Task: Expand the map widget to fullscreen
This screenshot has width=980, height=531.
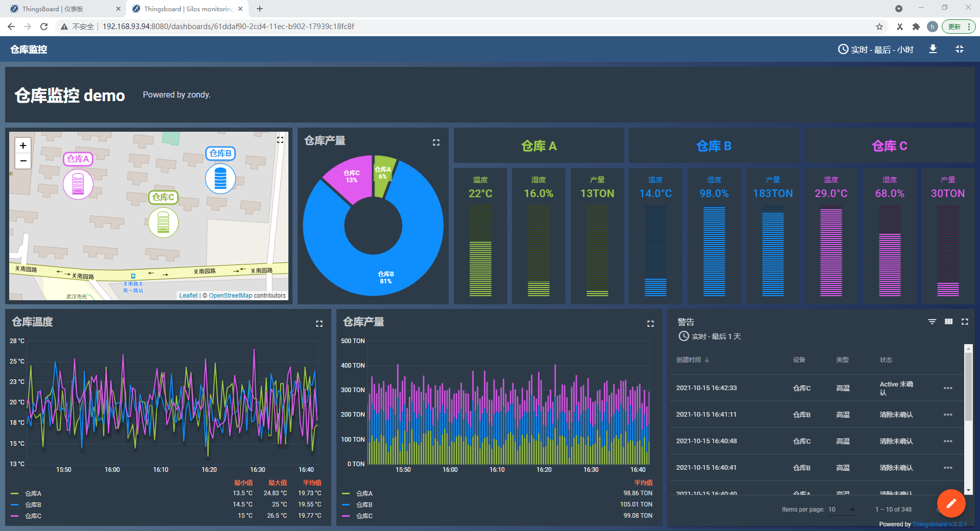Action: 280,139
